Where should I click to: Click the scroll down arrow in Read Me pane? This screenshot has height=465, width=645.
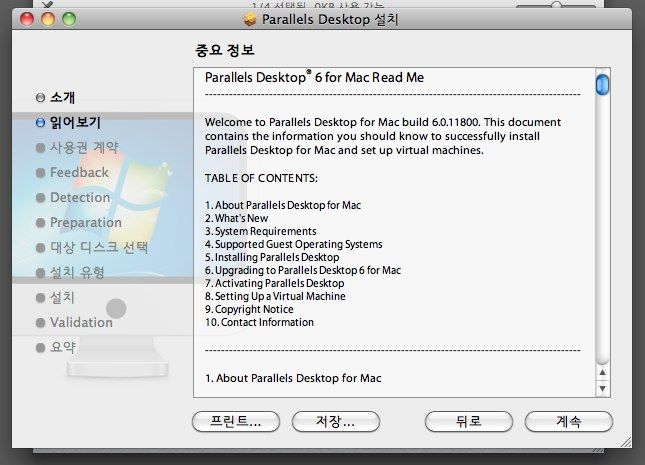602,388
